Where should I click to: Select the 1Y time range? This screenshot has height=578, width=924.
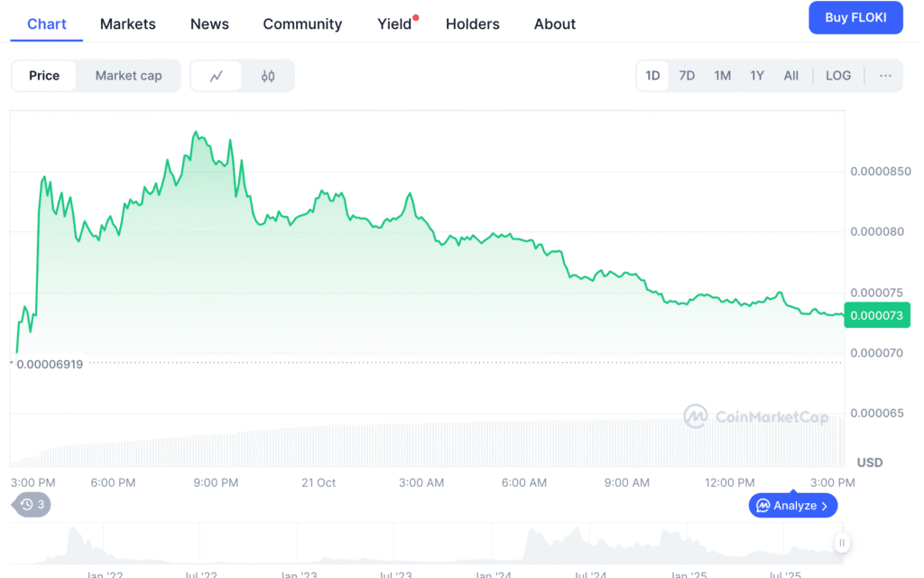tap(757, 76)
